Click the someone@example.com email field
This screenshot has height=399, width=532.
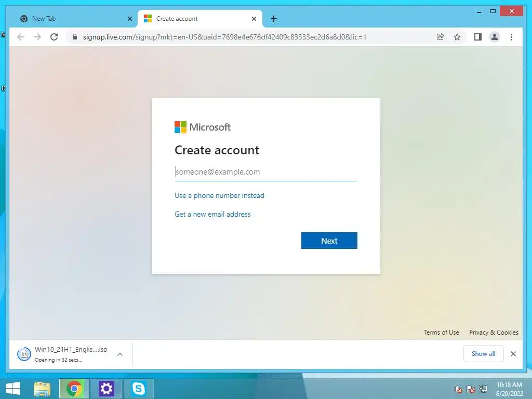tap(265, 172)
